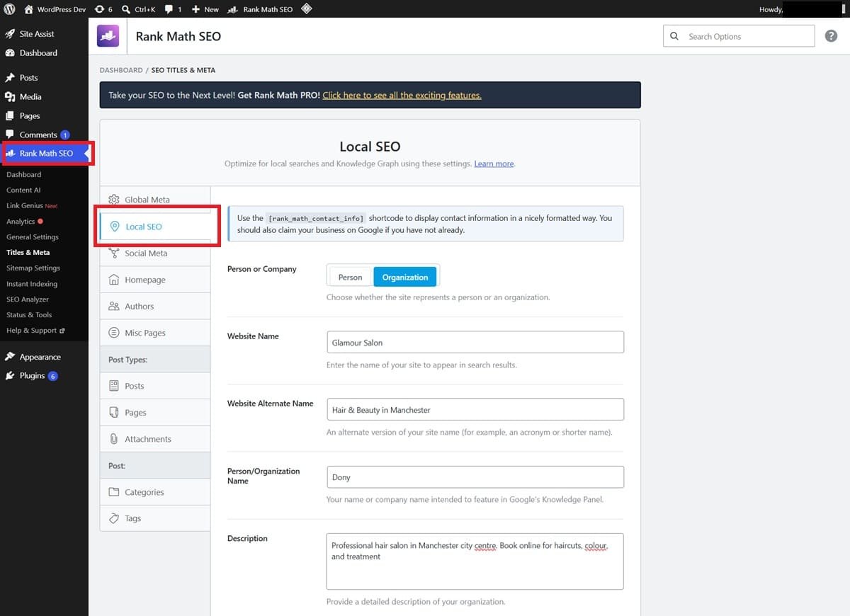This screenshot has width=850, height=616.
Task: Go to the WordPress Dashboard menu item
Action: click(44, 53)
